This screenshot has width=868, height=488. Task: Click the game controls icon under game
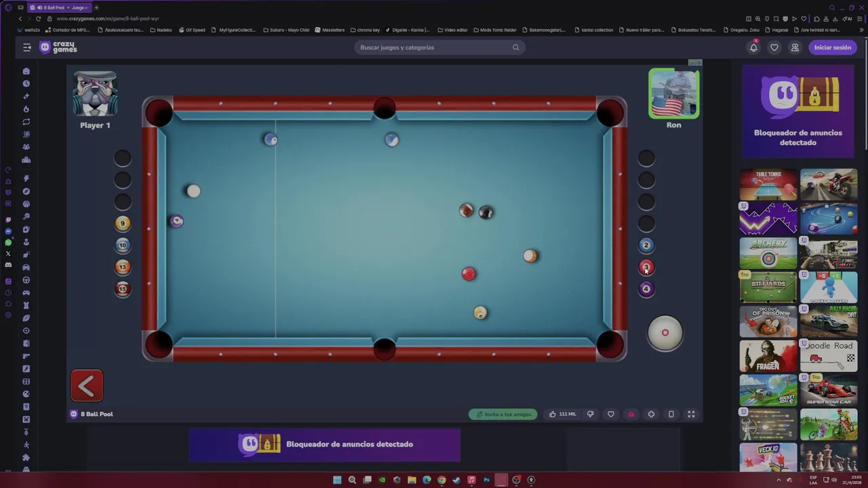(x=651, y=414)
